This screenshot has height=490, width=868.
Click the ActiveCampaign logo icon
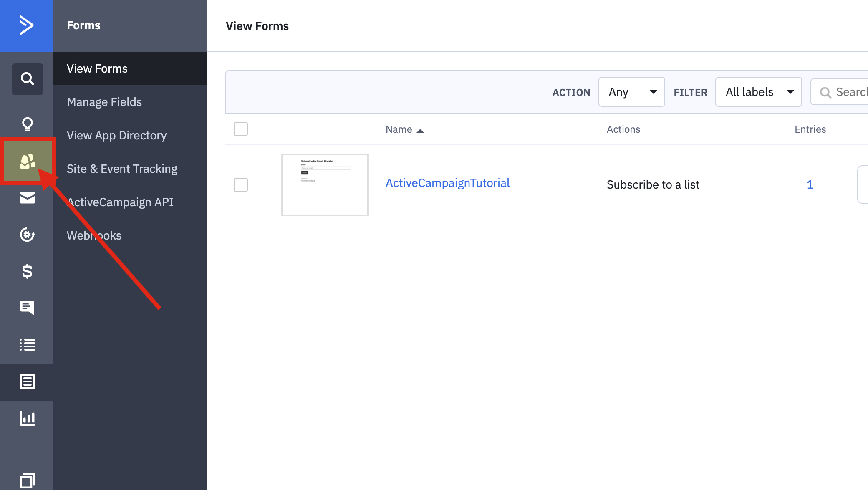[x=26, y=25]
